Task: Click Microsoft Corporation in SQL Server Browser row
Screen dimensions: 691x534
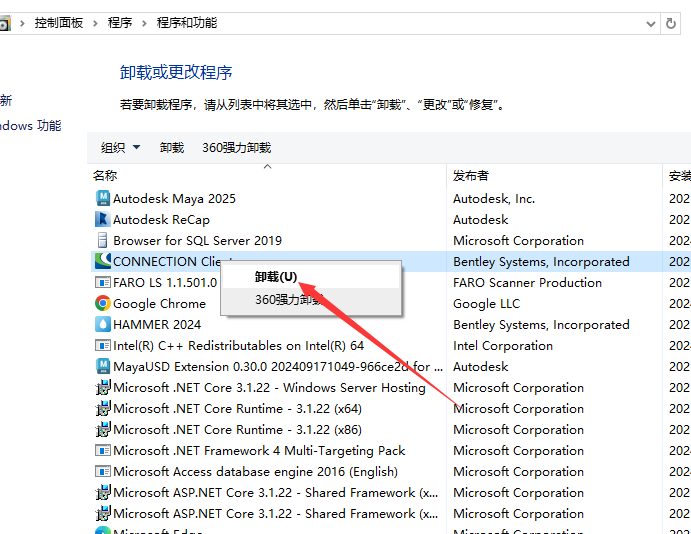Action: [x=519, y=241]
